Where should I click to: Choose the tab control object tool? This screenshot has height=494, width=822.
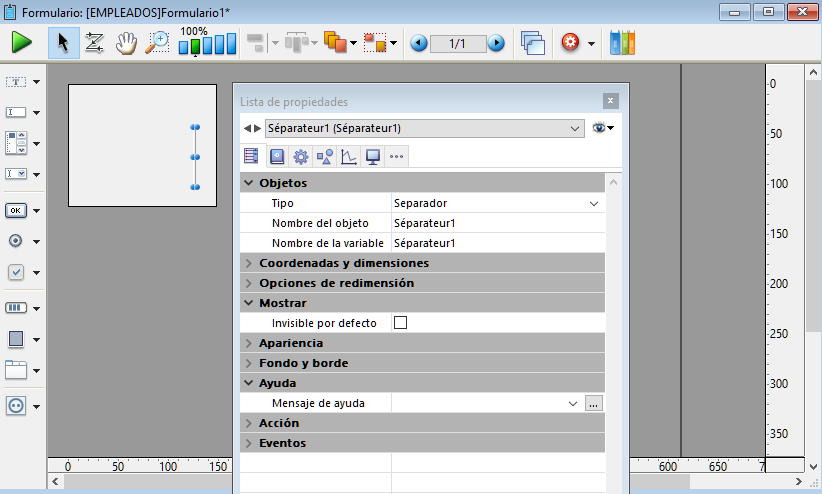[16, 370]
